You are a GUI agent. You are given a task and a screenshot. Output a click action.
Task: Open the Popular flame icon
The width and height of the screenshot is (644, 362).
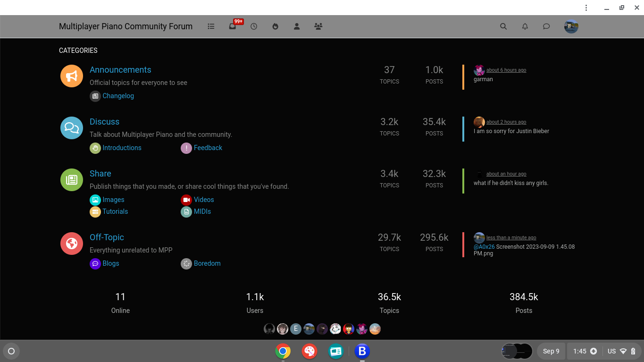[276, 26]
